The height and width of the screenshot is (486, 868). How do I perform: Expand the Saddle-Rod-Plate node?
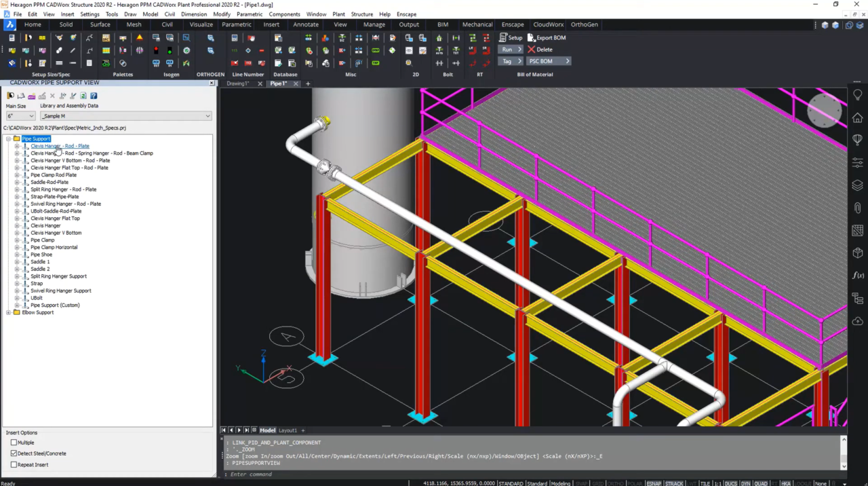coord(17,182)
